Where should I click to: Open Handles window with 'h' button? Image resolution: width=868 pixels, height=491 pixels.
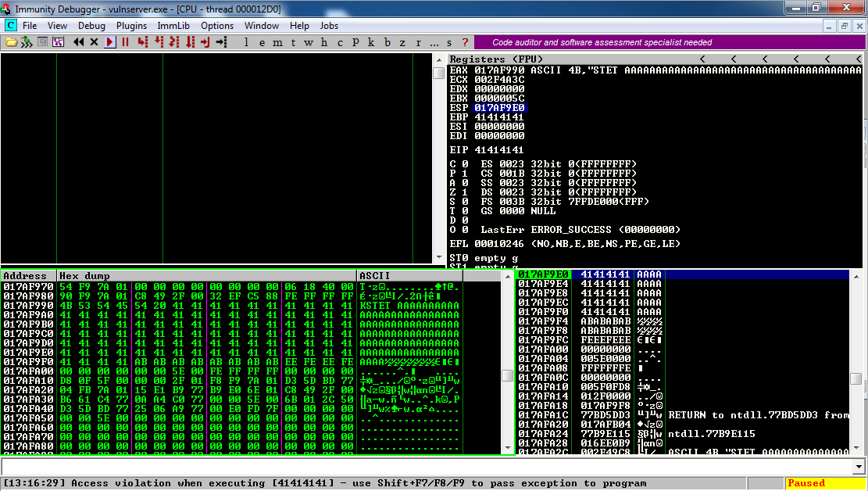[x=323, y=42]
